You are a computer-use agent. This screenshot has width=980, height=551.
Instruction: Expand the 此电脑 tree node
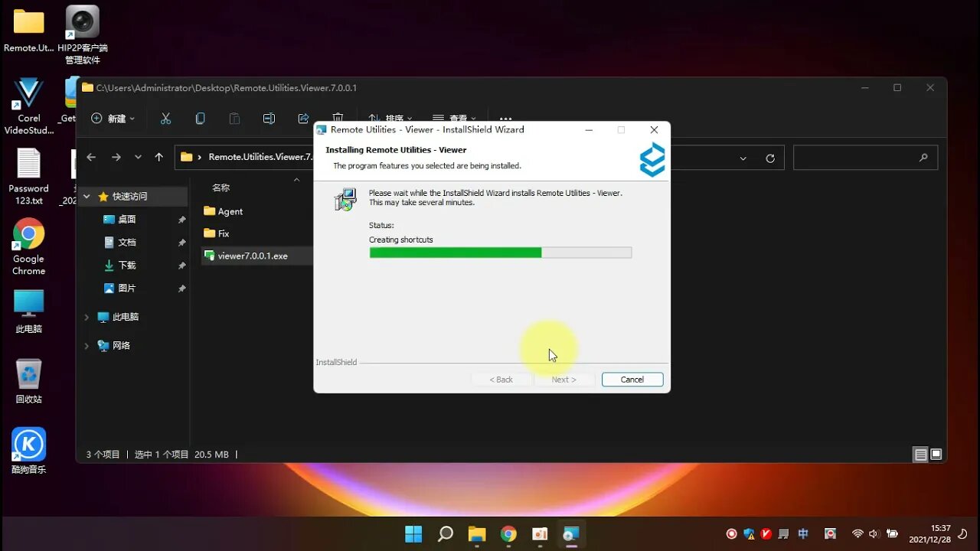pos(87,317)
